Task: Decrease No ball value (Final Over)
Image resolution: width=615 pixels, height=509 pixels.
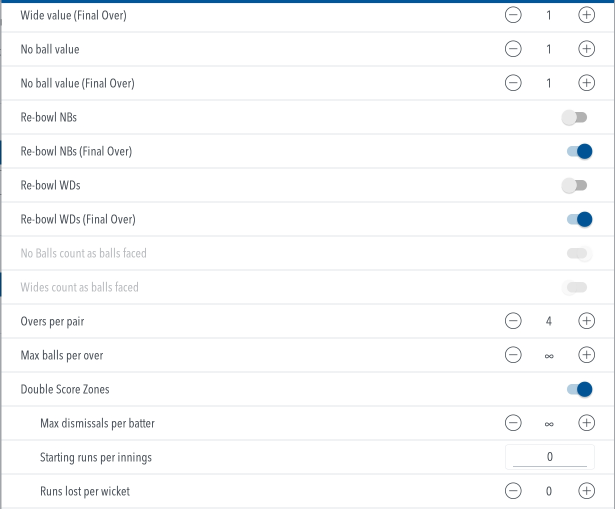Action: (x=513, y=83)
